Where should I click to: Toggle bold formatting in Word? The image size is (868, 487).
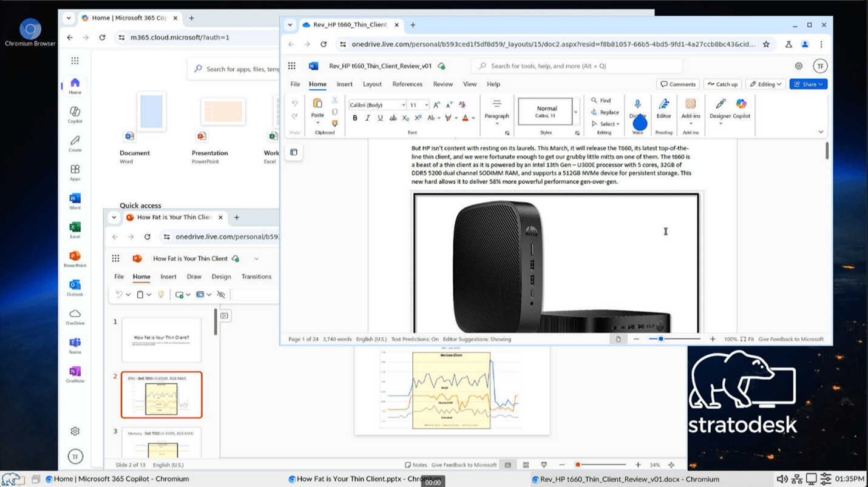pos(355,118)
